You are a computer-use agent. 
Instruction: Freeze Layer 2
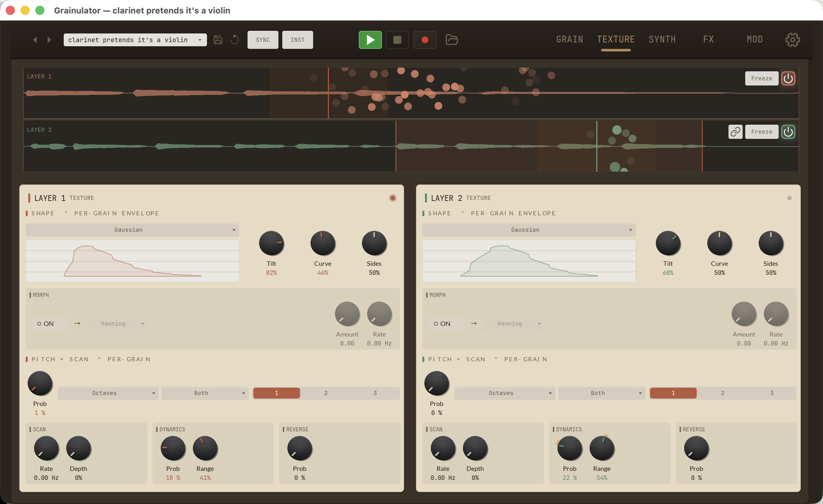762,131
